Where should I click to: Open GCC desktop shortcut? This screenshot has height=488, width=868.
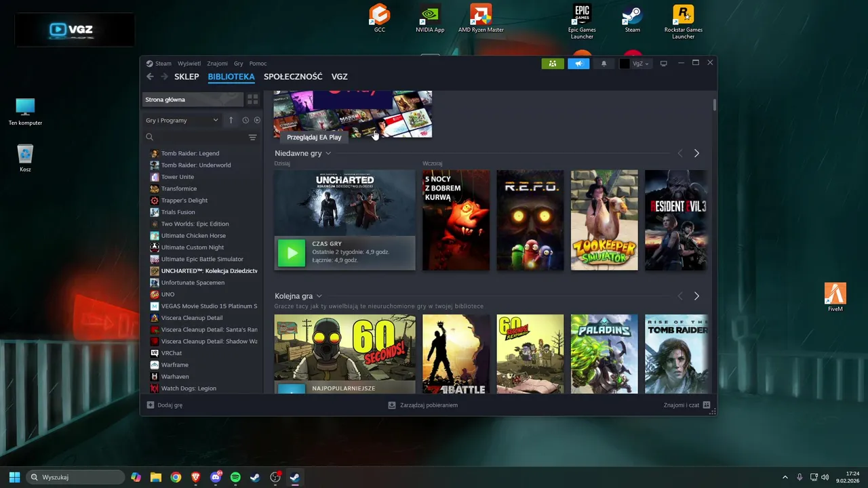pyautogui.click(x=380, y=18)
